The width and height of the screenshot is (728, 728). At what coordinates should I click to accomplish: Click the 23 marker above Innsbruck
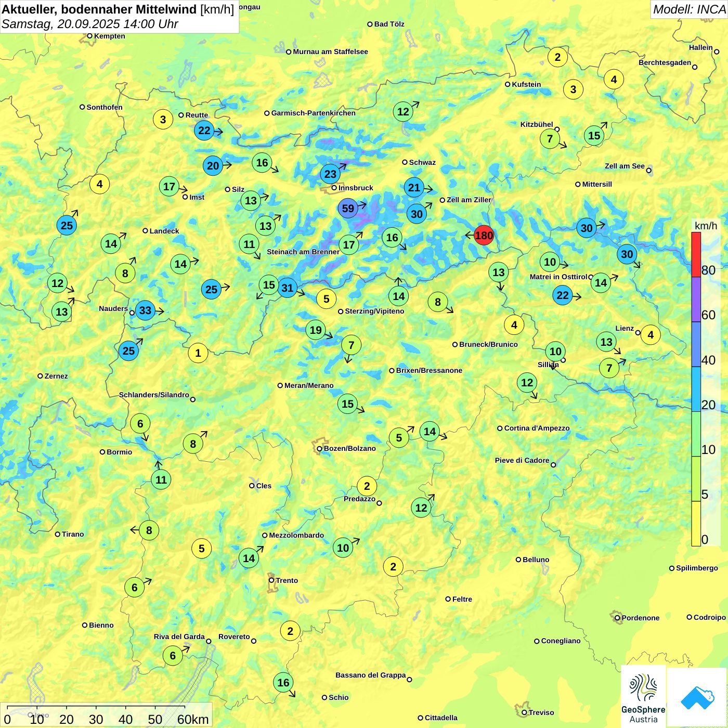[x=331, y=174]
